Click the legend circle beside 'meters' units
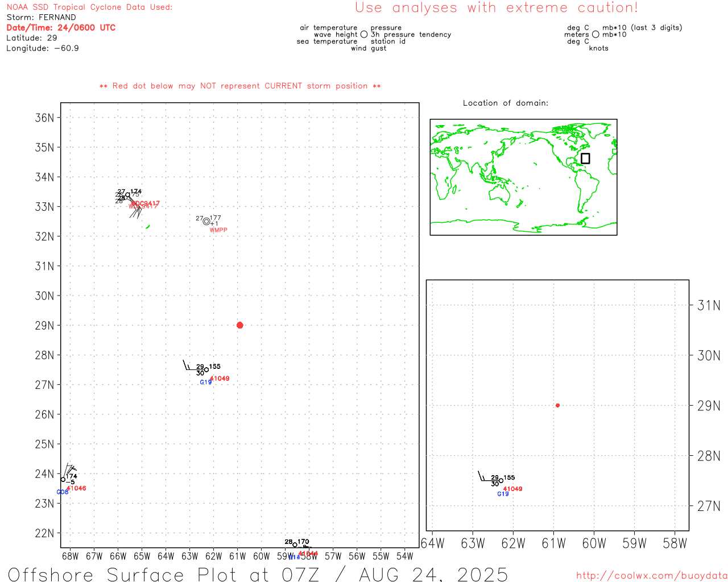 click(595, 34)
